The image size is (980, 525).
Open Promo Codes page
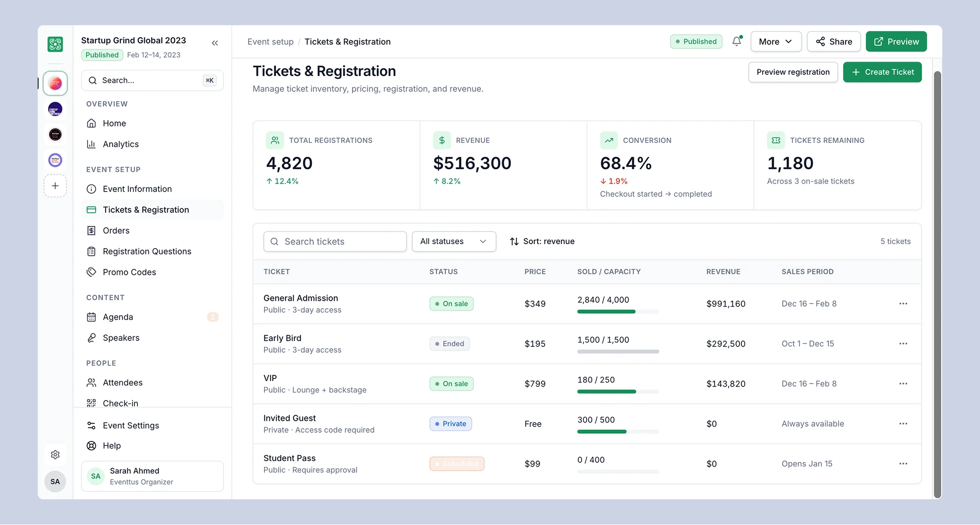coord(152,272)
